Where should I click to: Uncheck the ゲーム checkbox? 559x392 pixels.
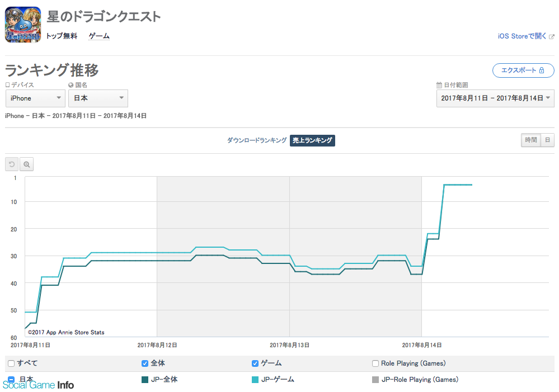coord(255,363)
